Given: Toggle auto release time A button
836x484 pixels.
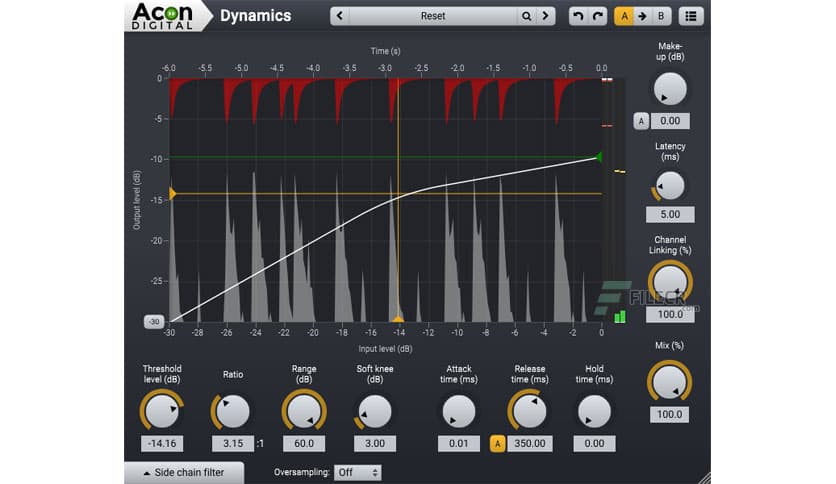Looking at the screenshot, I should coord(497,443).
